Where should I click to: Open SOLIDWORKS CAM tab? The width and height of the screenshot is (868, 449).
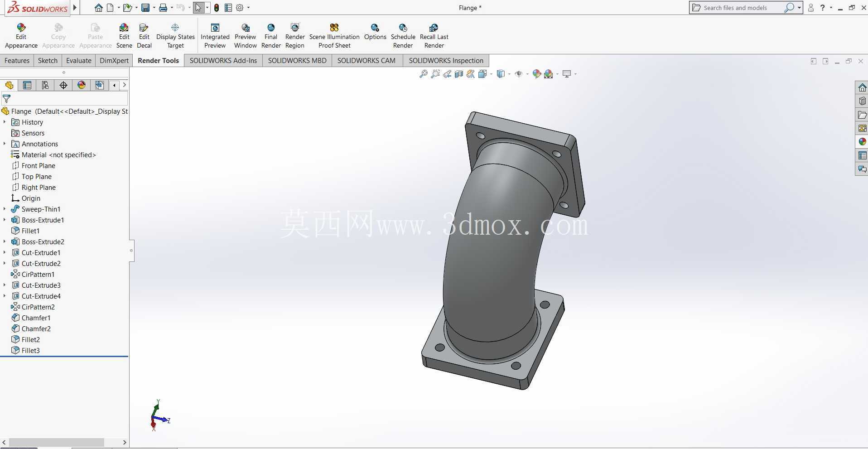(x=366, y=60)
